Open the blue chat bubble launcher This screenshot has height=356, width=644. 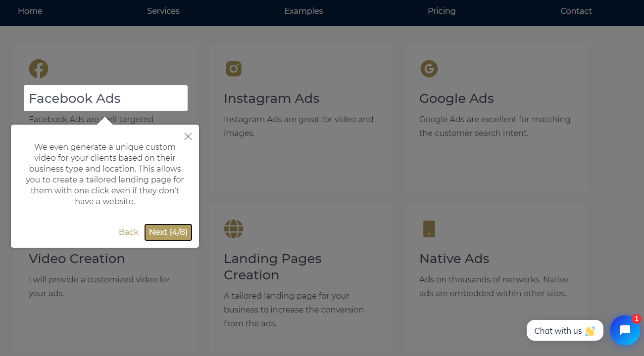pos(625,330)
